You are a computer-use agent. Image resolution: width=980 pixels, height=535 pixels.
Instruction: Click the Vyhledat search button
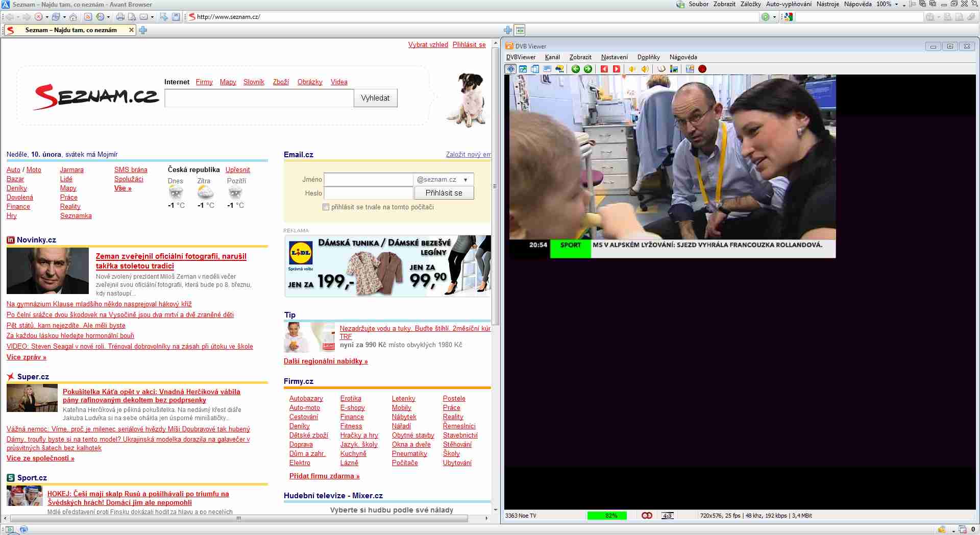click(x=375, y=98)
